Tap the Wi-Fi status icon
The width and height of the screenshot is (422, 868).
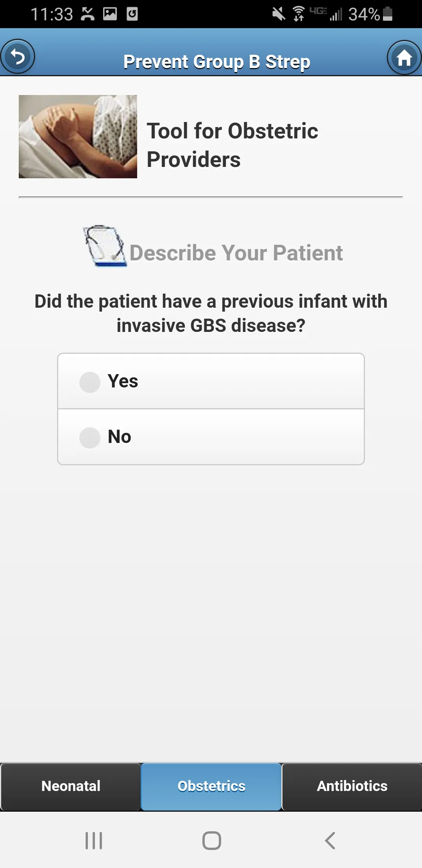[299, 14]
